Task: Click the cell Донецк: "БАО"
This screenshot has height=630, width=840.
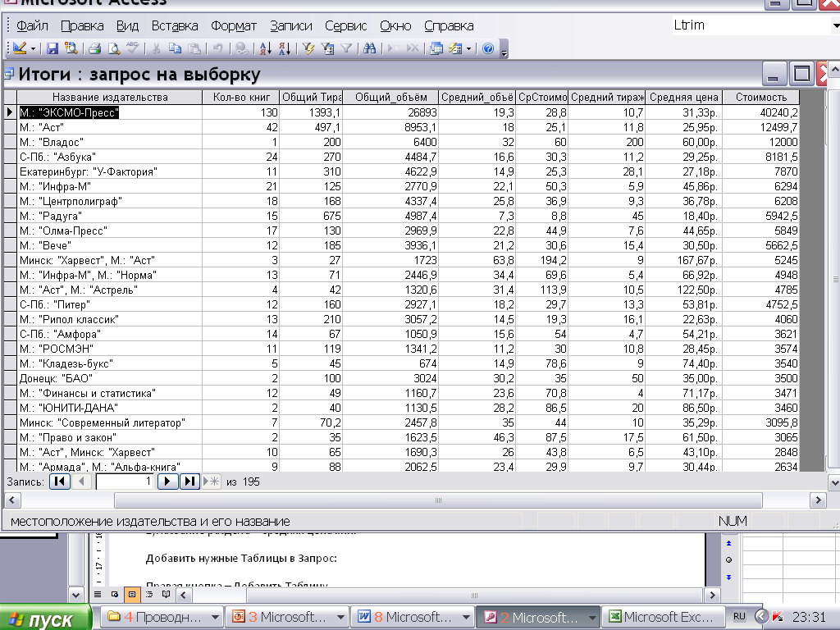Action: (x=110, y=378)
